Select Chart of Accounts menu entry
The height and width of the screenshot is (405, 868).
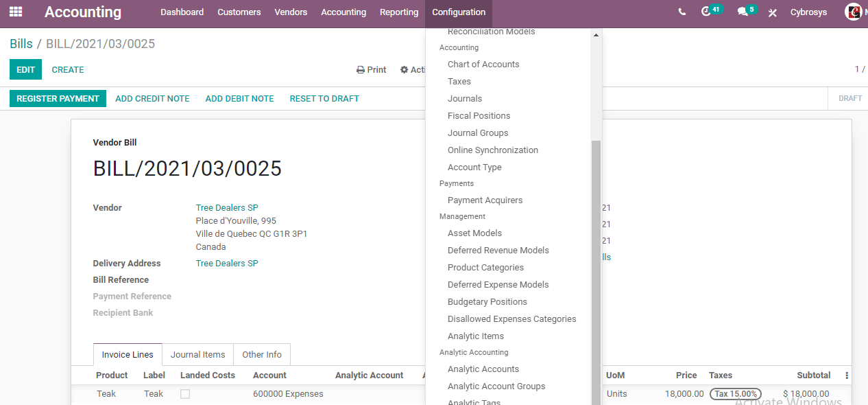click(483, 65)
